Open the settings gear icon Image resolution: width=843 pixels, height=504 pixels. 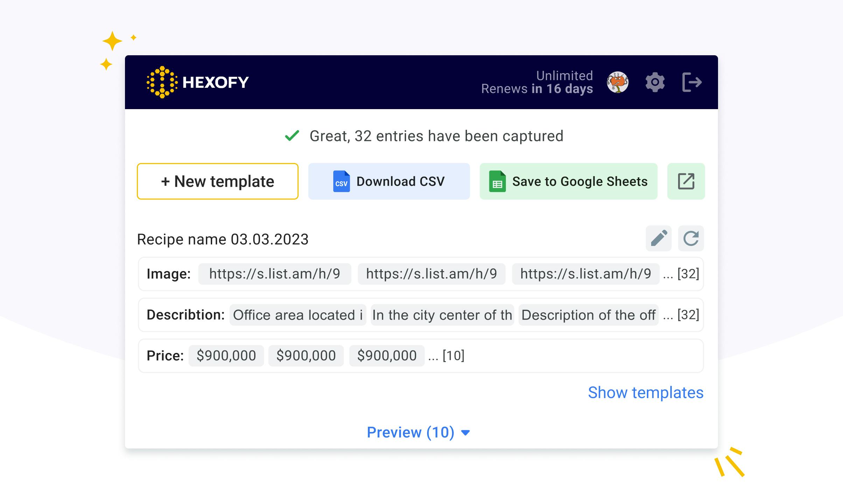654,82
